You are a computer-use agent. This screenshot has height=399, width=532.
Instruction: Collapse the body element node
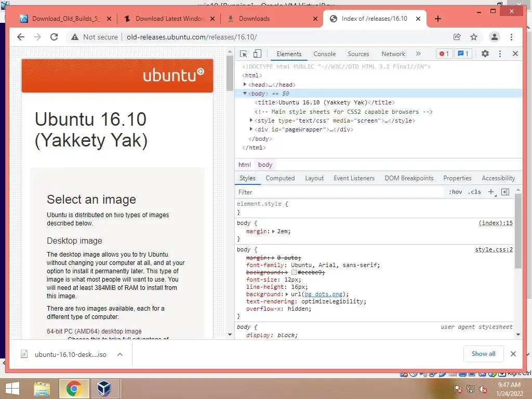[x=245, y=94]
